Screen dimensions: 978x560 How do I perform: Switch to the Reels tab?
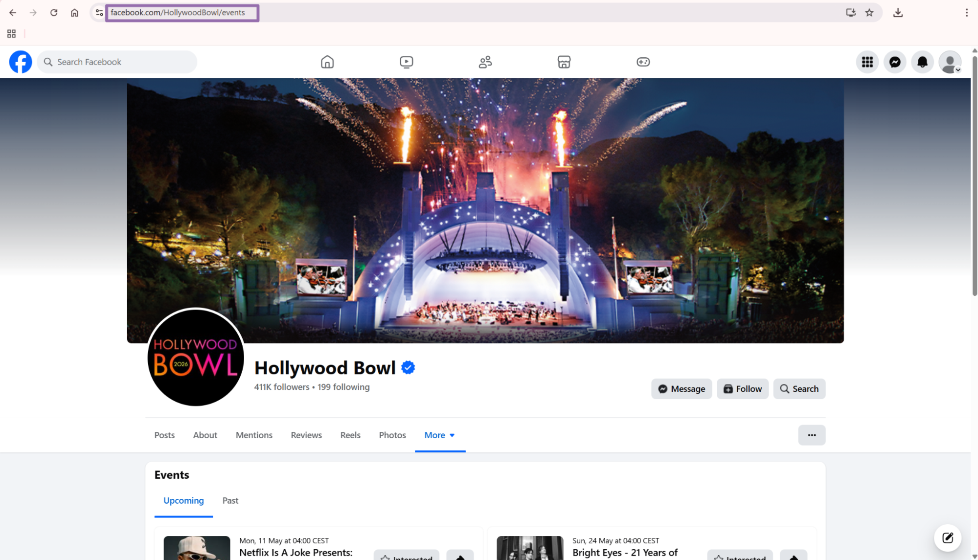[350, 435]
